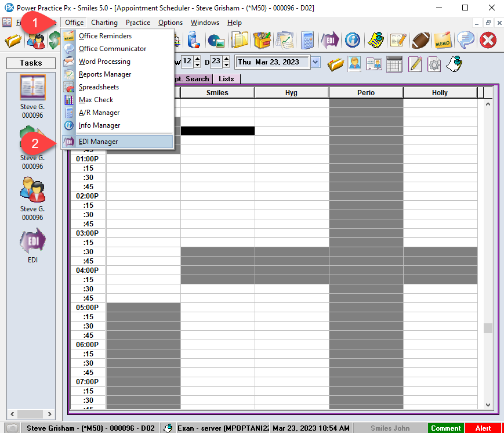Select Word Processing from the Office menu
Screen dimensions: 504x433
[118, 62]
